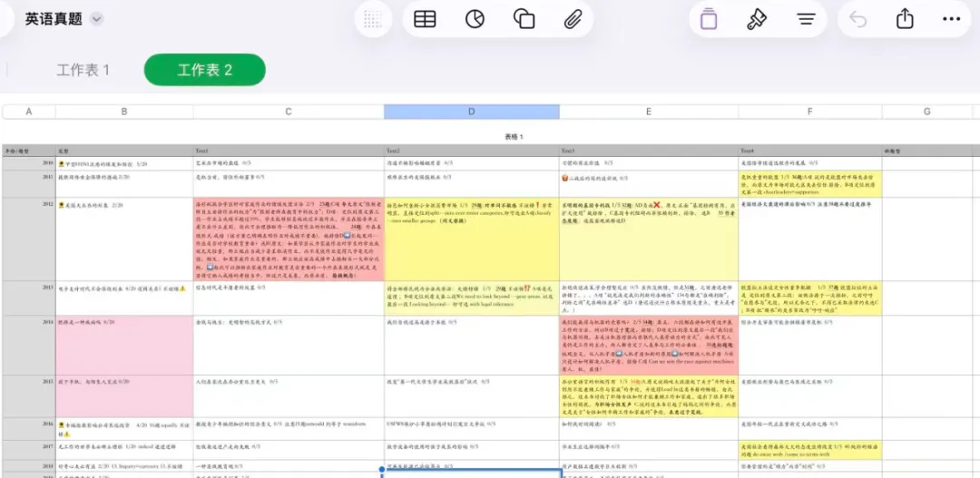The image size is (980, 478).
Task: Click the red Text3 cell in row 2014
Action: pyautogui.click(x=649, y=345)
